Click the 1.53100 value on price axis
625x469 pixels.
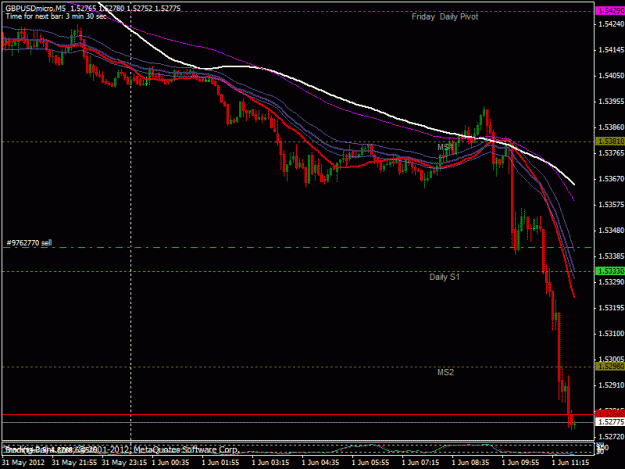click(611, 334)
